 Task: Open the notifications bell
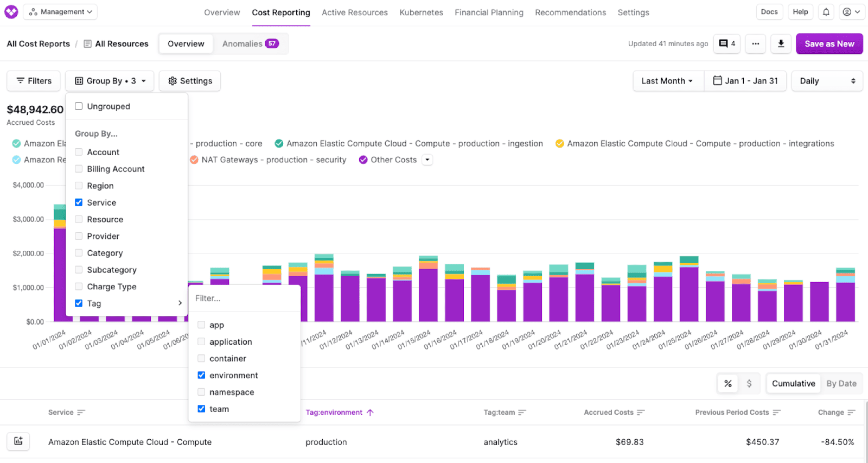coord(826,12)
